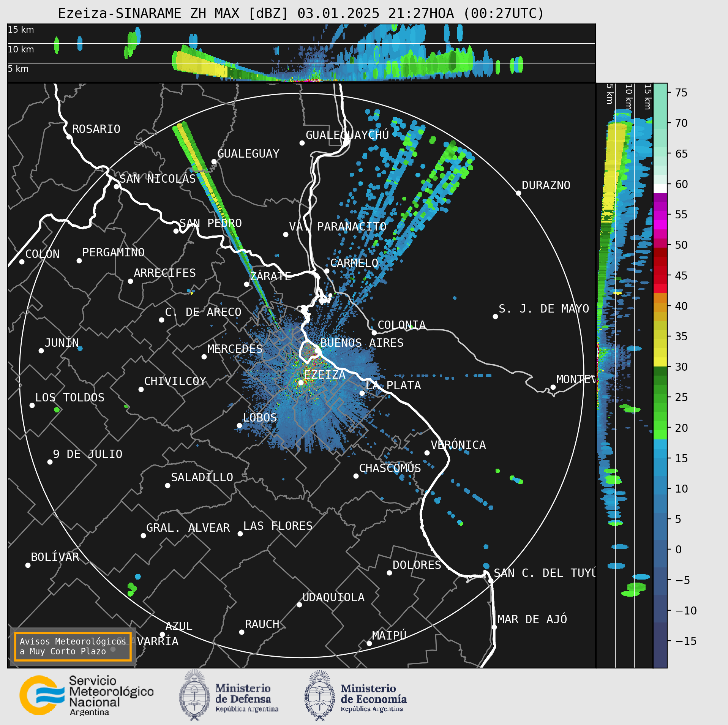Viewport: 728px width, 725px height.
Task: Click the COLÓN city label
Action: point(42,254)
